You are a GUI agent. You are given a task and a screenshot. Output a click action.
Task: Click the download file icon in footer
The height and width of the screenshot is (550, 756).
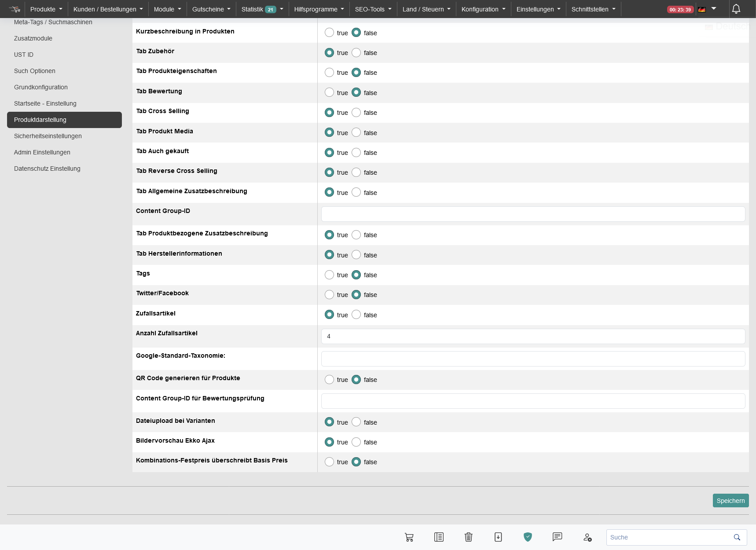click(x=498, y=537)
